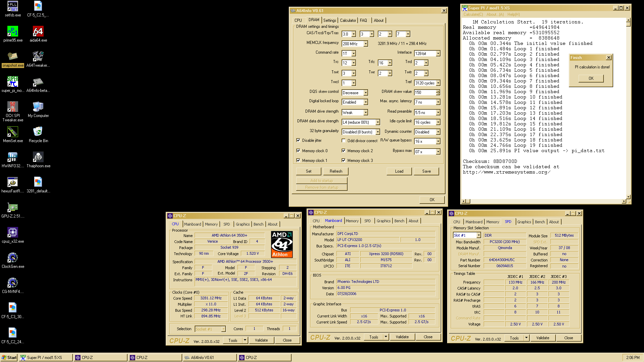The height and width of the screenshot is (362, 644).
Task: Open A64Tweaker desktop icon
Action: [38, 59]
